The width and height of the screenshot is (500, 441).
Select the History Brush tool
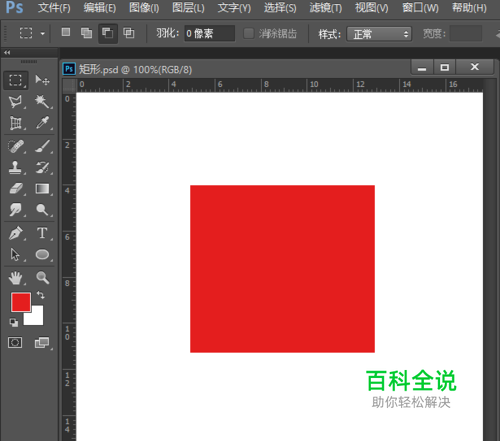pos(42,168)
